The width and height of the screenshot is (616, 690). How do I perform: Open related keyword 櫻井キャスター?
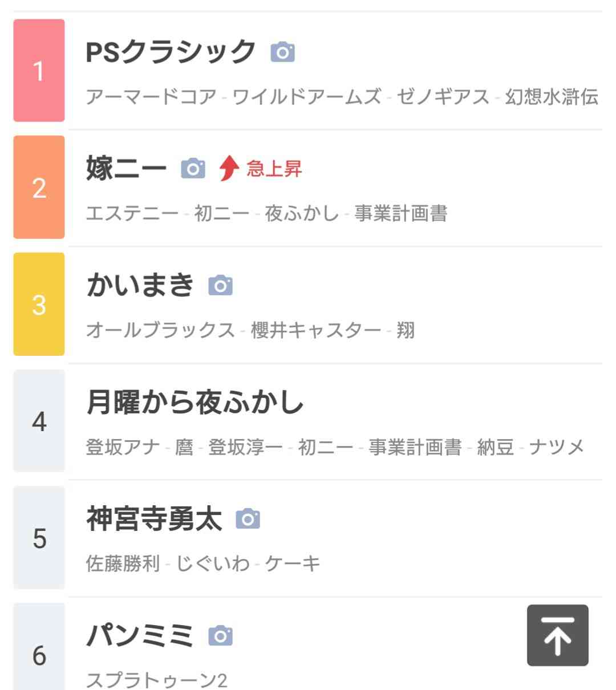316,330
